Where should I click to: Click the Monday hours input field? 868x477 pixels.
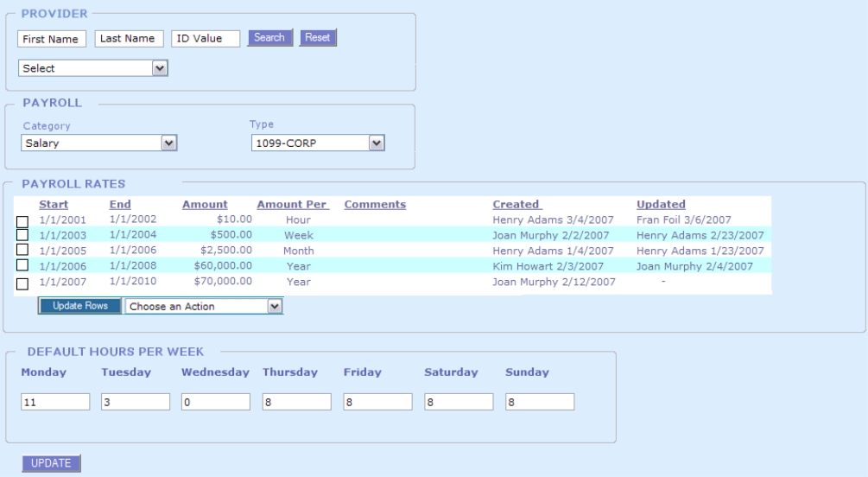pos(55,402)
